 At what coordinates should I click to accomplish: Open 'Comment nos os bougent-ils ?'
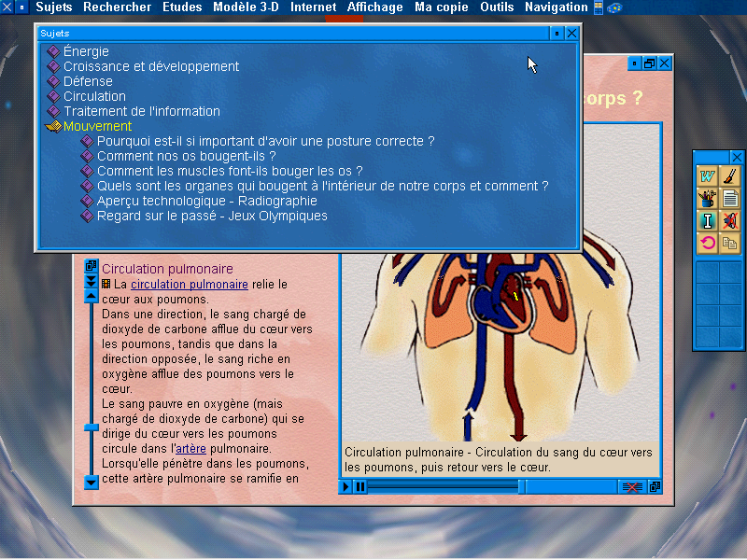point(186,156)
